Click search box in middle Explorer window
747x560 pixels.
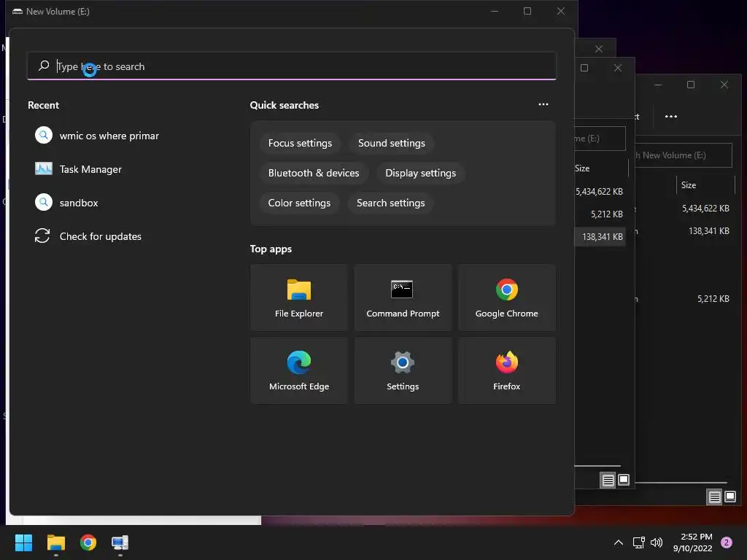600,139
